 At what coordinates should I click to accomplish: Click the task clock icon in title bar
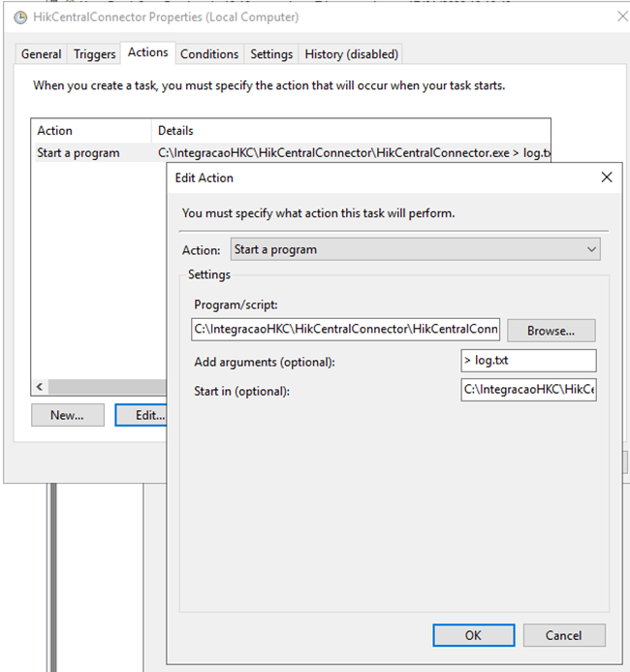click(20, 17)
